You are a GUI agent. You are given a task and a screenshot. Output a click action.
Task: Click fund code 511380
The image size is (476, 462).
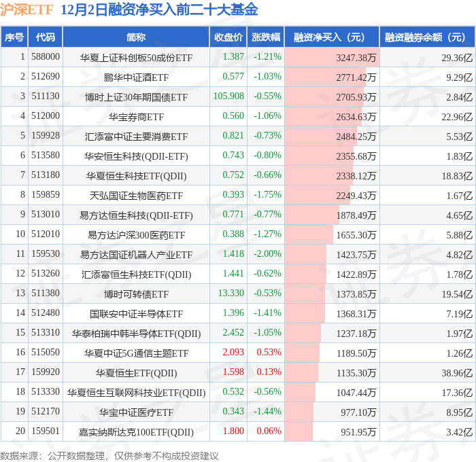tap(46, 294)
